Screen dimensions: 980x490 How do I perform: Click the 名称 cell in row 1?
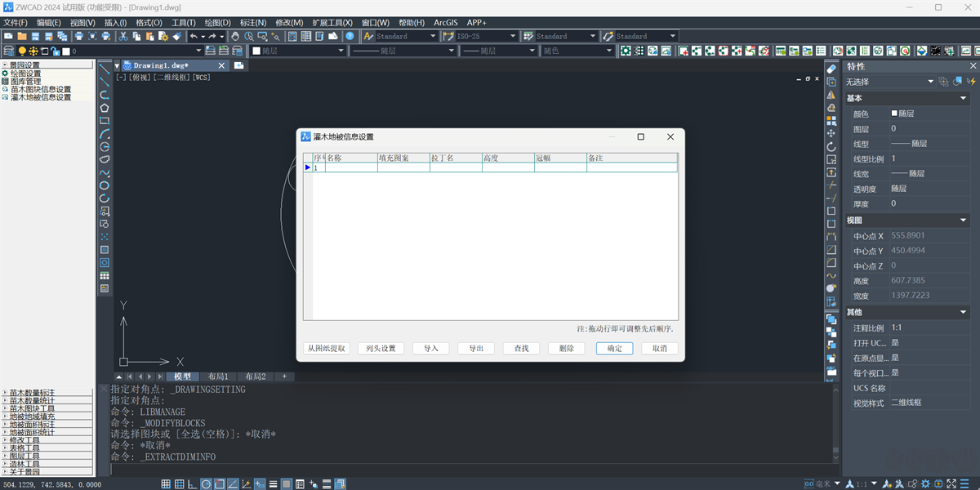click(351, 167)
